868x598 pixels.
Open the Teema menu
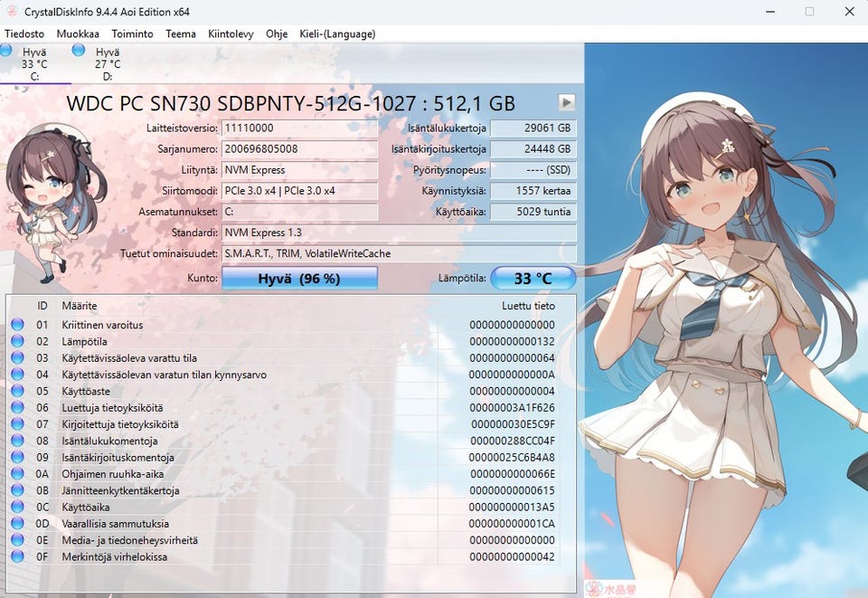pos(181,33)
